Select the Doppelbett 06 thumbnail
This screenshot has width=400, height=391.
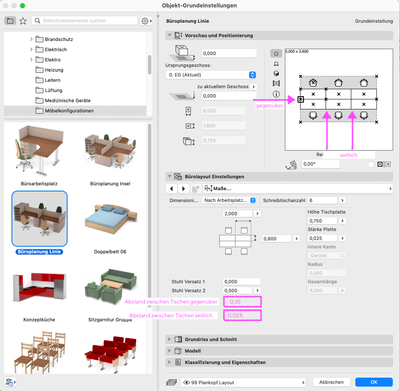pos(110,220)
